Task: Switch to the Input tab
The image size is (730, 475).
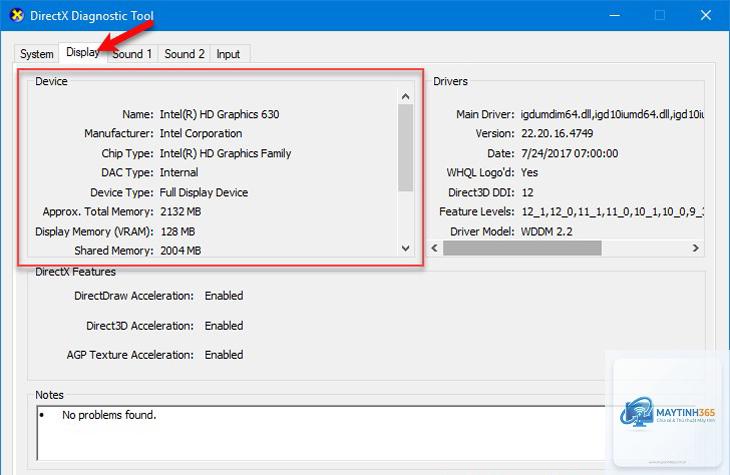Action: click(228, 54)
